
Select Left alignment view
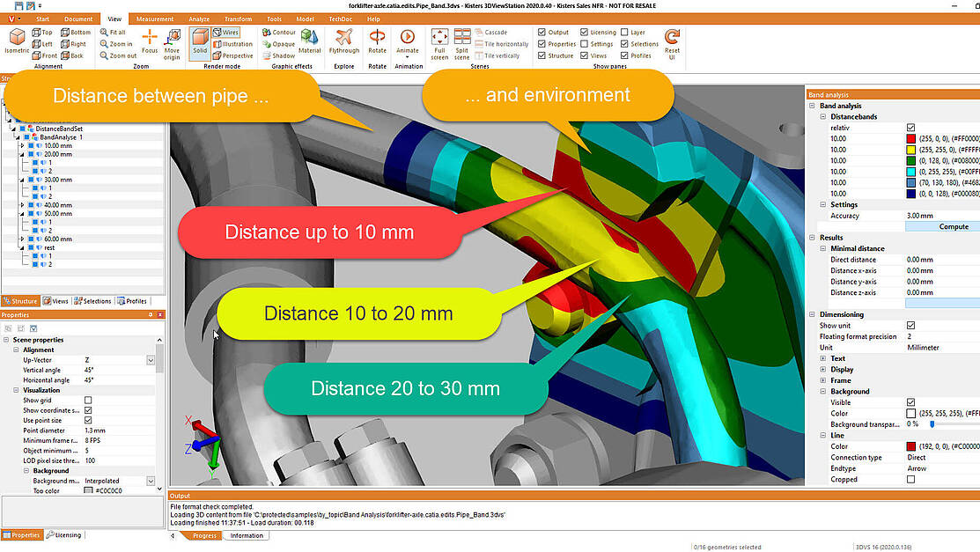click(42, 44)
